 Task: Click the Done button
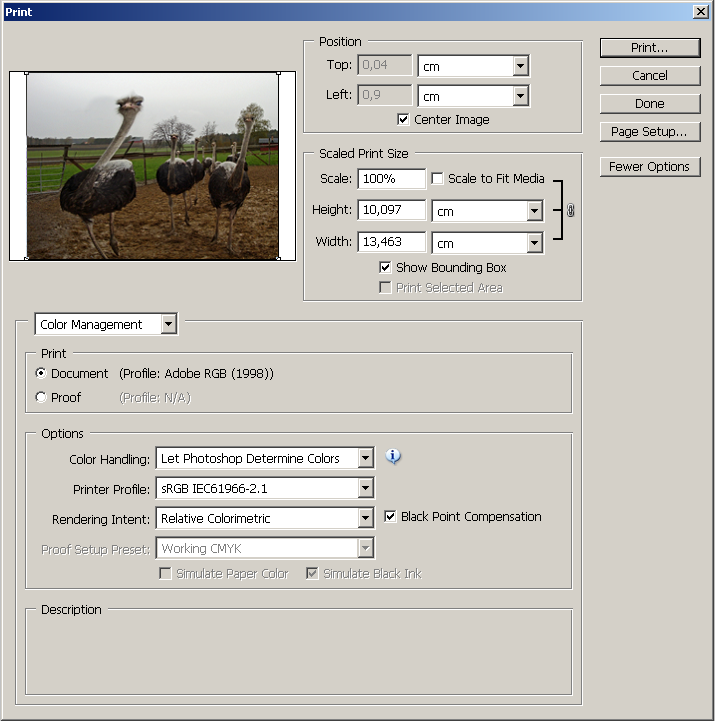tap(650, 103)
